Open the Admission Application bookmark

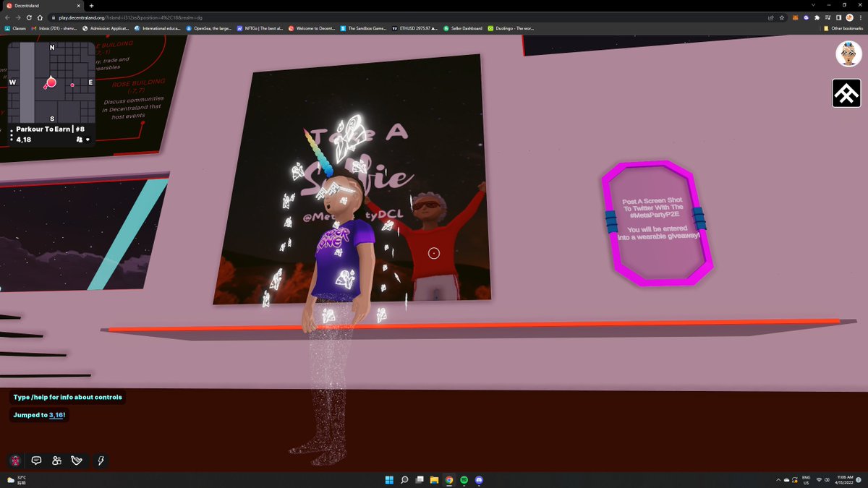pos(106,28)
